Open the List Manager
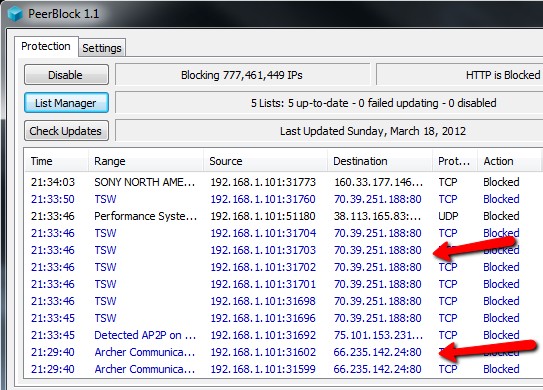The width and height of the screenshot is (543, 390). click(x=66, y=103)
